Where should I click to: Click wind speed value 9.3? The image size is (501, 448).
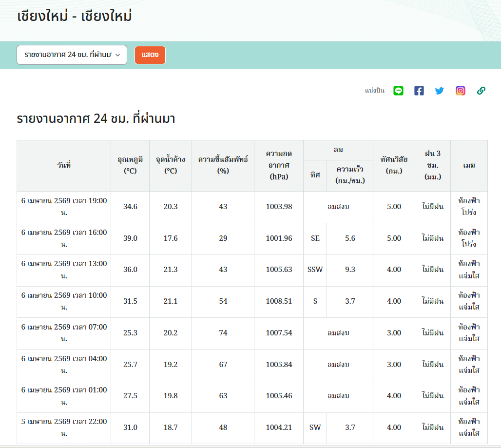350,270
